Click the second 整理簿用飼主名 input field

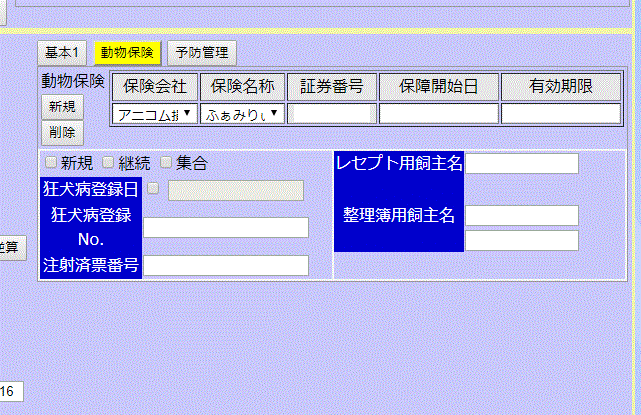522,240
